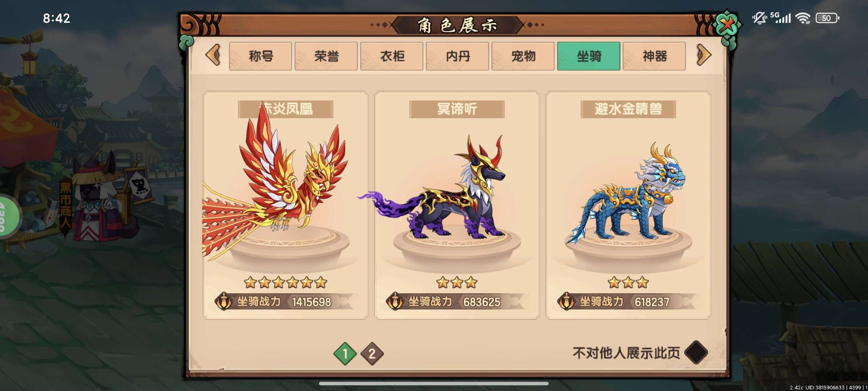This screenshot has height=391, width=868.
Task: Show more tabs with the right arrow
Action: click(703, 55)
